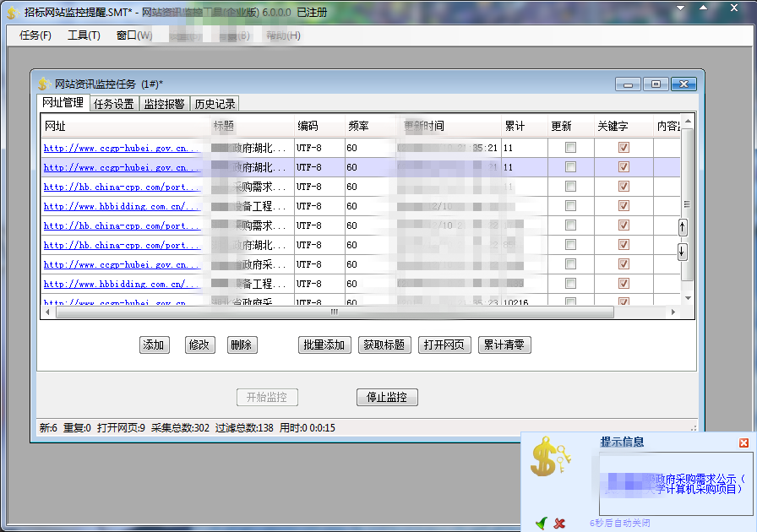
Task: Sort the list by the 网址 column header
Action: (126, 126)
